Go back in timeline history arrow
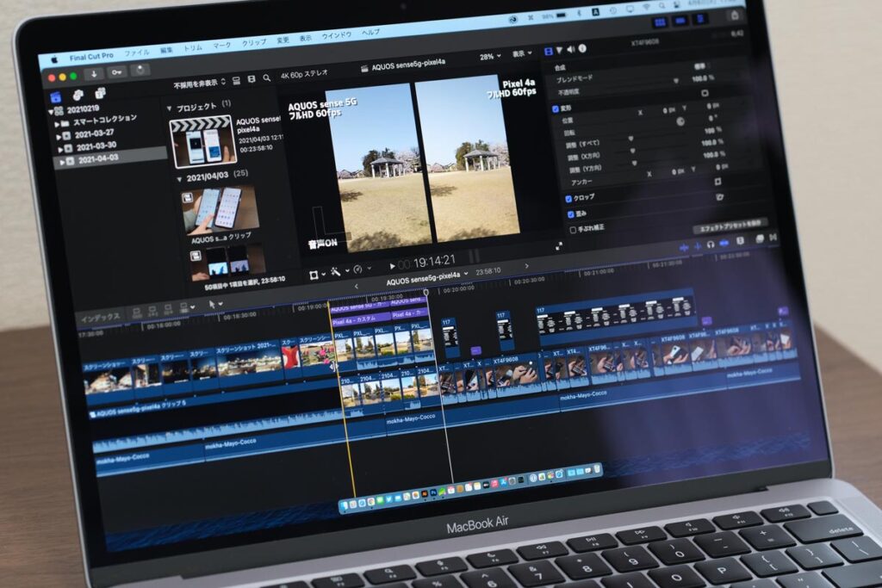This screenshot has width=882, height=588. tap(356, 286)
